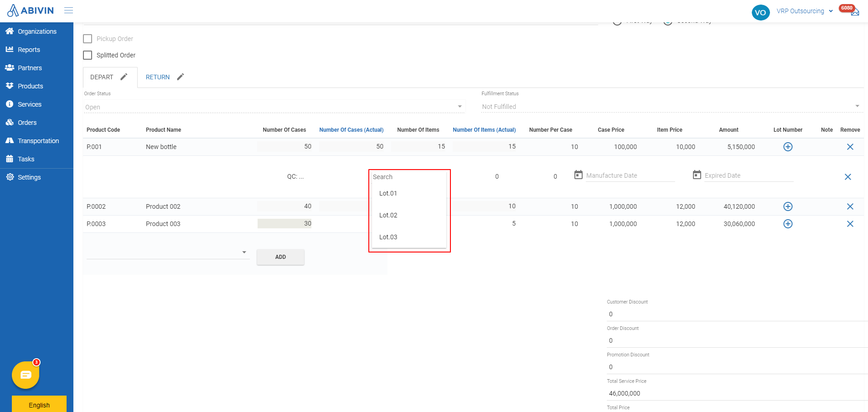Check the Splitted Order checkbox

click(88, 55)
